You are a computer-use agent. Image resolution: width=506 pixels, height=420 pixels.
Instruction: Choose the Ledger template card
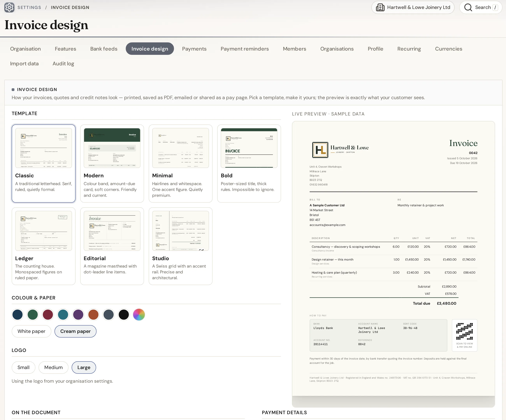click(x=44, y=246)
